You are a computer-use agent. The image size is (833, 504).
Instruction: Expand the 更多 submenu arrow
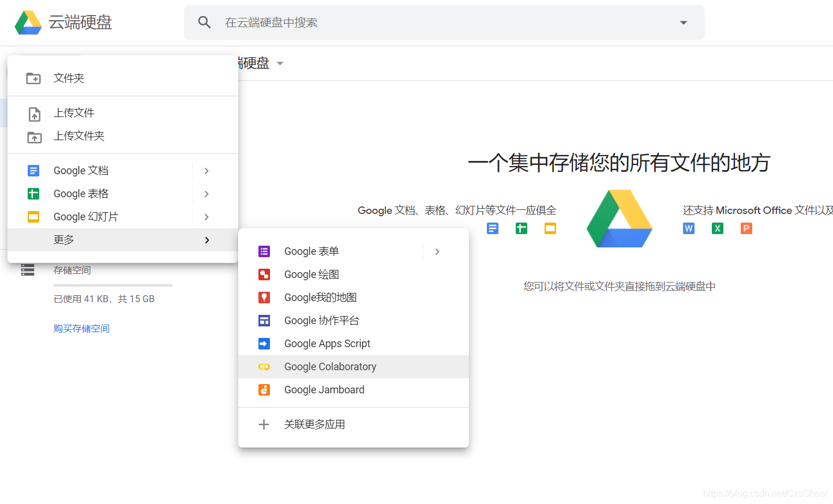(x=207, y=240)
